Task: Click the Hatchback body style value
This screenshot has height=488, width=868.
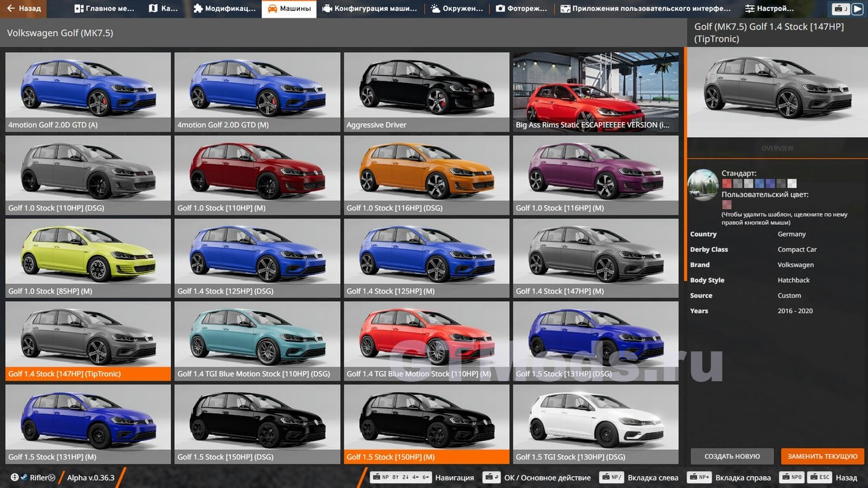Action: [x=794, y=280]
